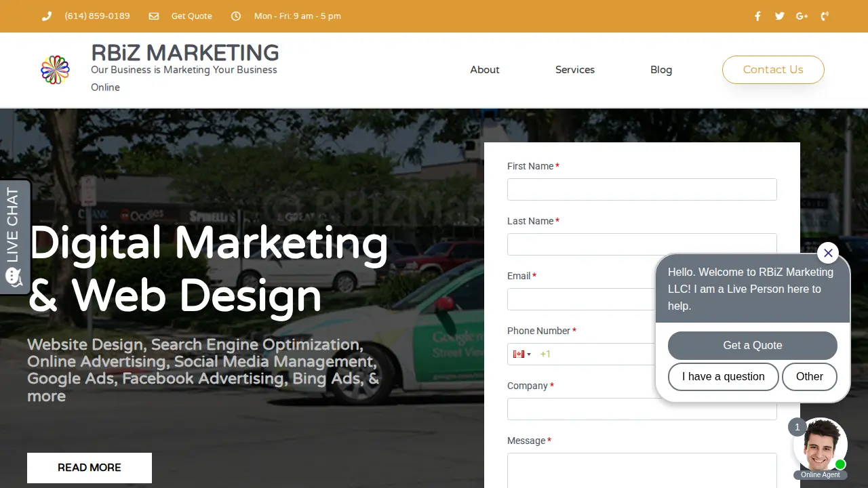Click the phone handset icon in top bar
868x488 pixels.
click(47, 16)
